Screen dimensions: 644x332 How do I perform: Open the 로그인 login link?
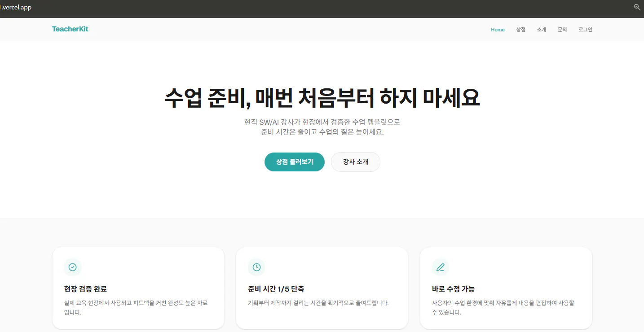click(585, 30)
